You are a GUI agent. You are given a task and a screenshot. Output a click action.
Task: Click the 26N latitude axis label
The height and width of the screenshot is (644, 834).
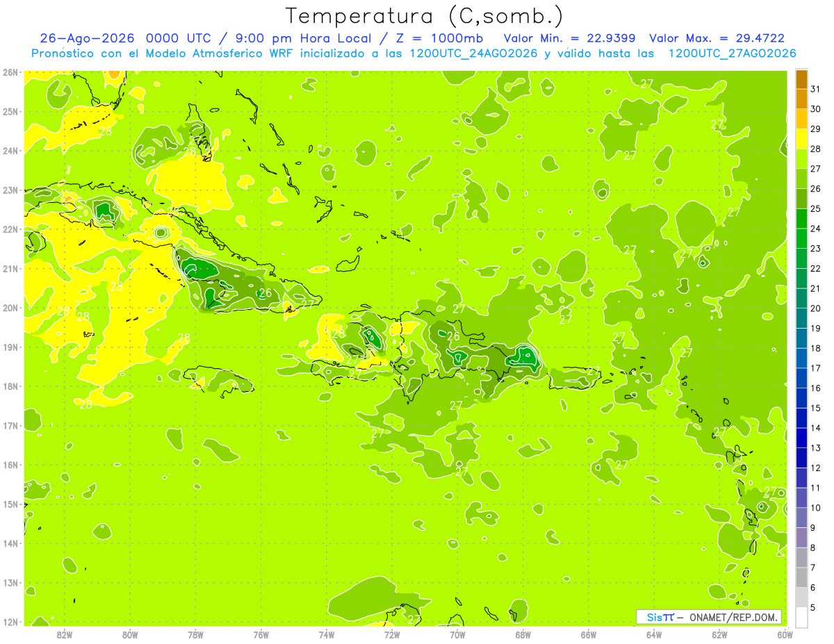[x=10, y=72]
